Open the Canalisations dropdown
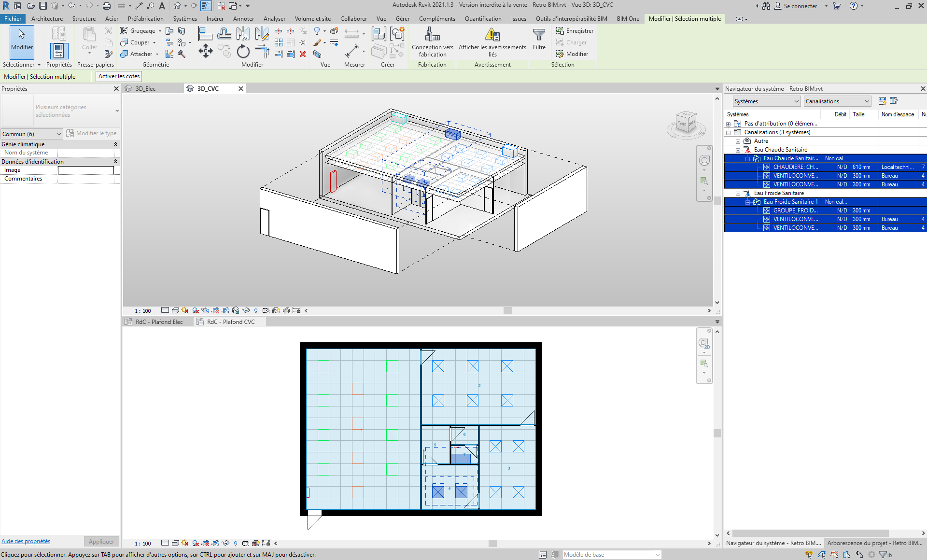Screen dimensions: 927x560 click(837, 101)
